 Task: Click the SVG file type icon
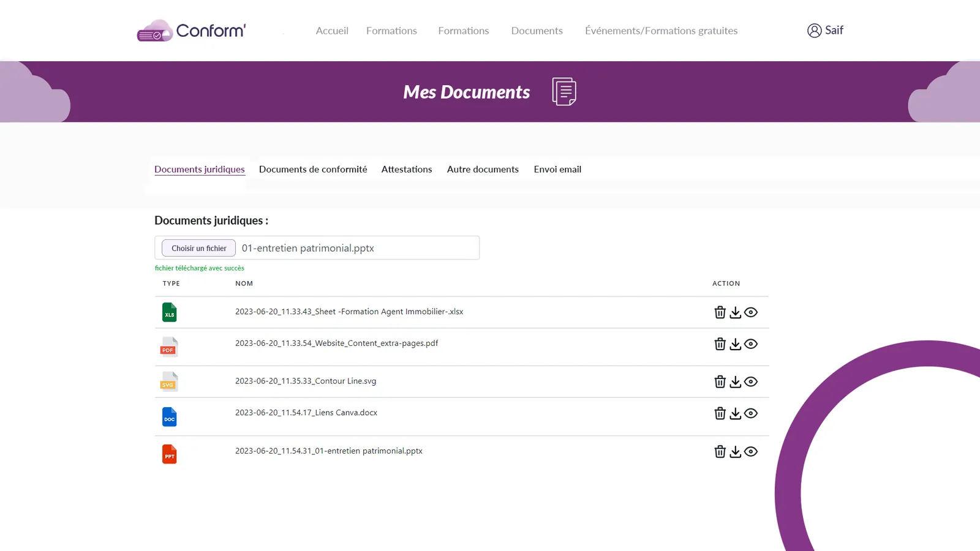pos(169,381)
